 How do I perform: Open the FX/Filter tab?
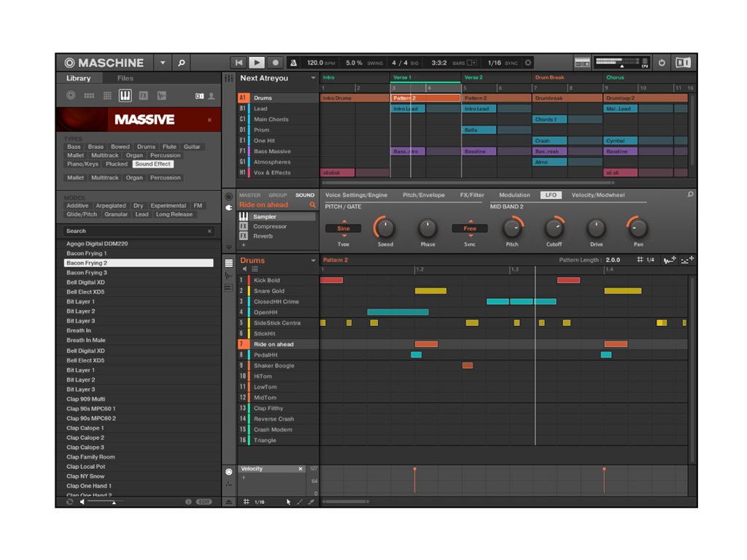coord(472,195)
